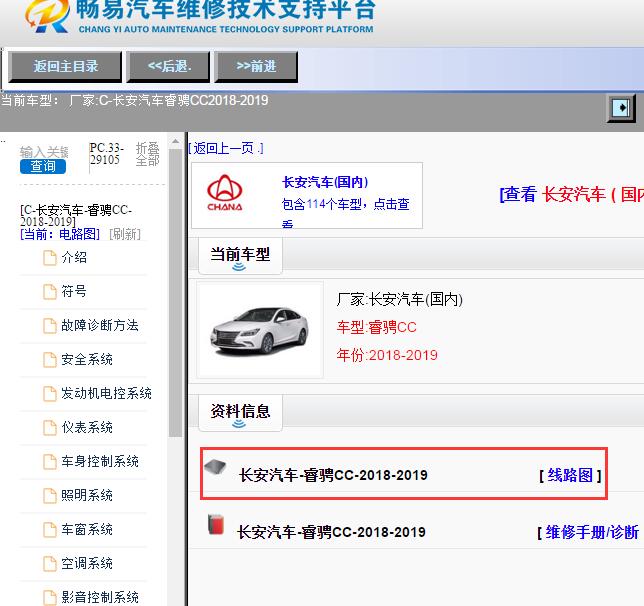
Task: Open the page icon beside 故障诊断方法
Action: (x=50, y=326)
